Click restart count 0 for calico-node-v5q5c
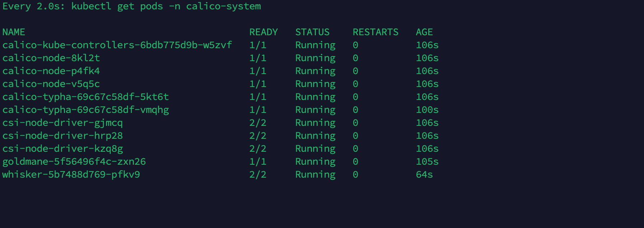This screenshot has height=228, width=644. [355, 84]
